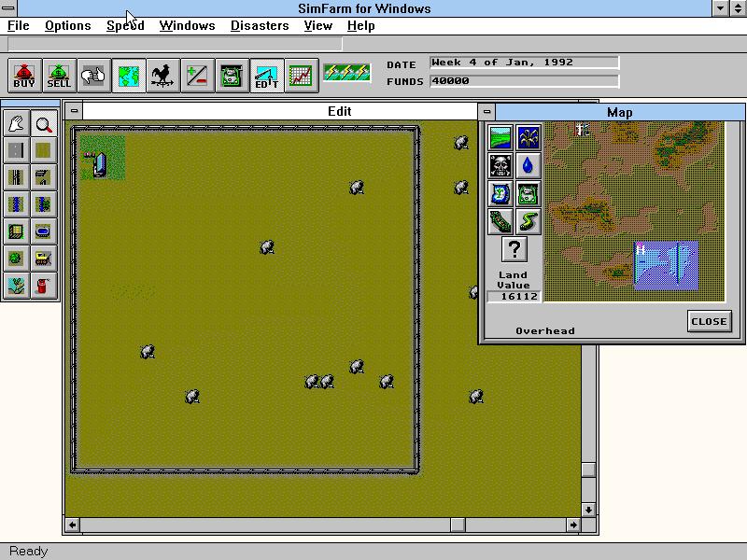The image size is (747, 560).
Task: Open the plus/minus balance sheet icon
Action: click(x=197, y=76)
